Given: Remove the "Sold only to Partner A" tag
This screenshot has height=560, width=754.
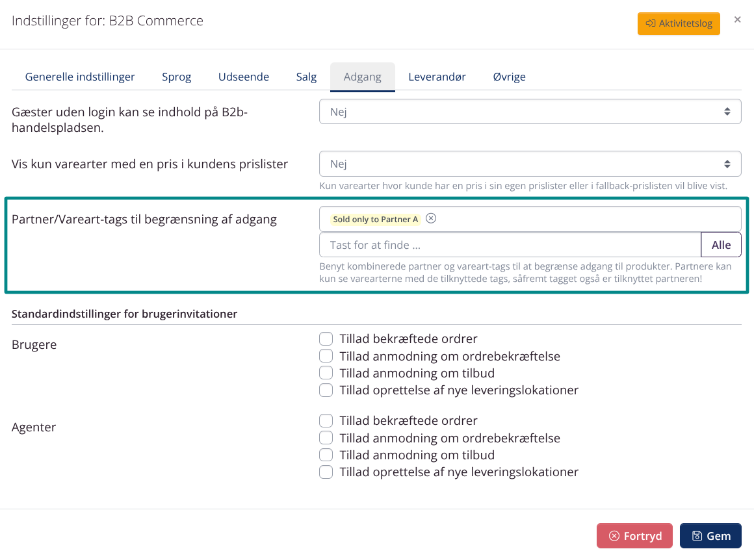Looking at the screenshot, I should tap(430, 218).
